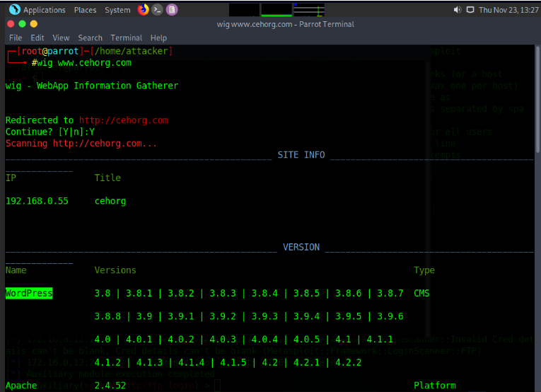Launch Firefox from the top panel
This screenshot has height=392, width=541.
pyautogui.click(x=144, y=10)
